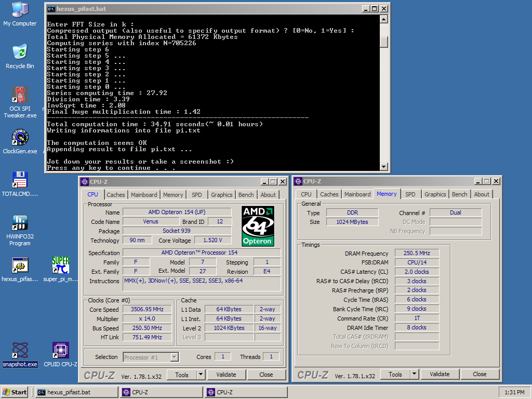Expand Tools dropdown arrow in right CPU-Z
The height and width of the screenshot is (399, 532).
pyautogui.click(x=414, y=374)
